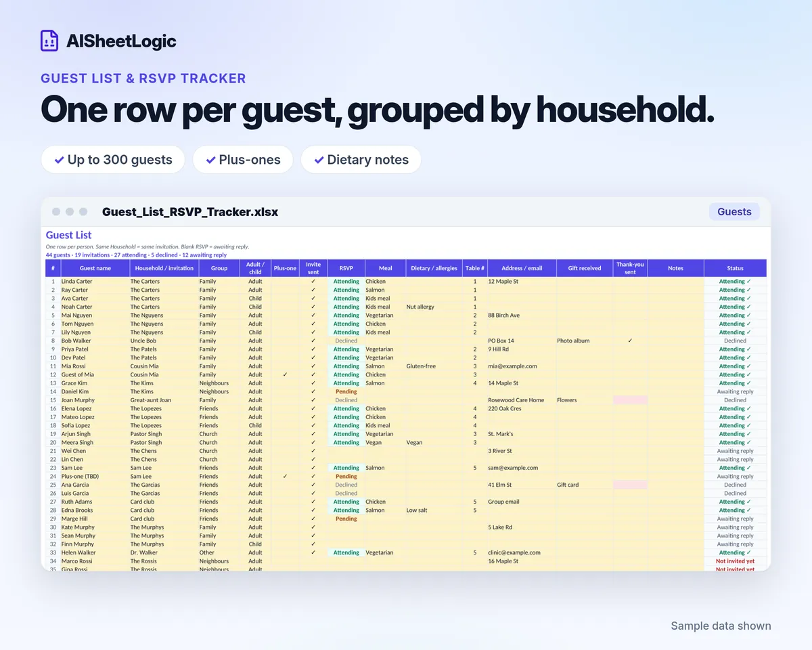
Task: Select the Guest List sheet title
Action: (68, 235)
